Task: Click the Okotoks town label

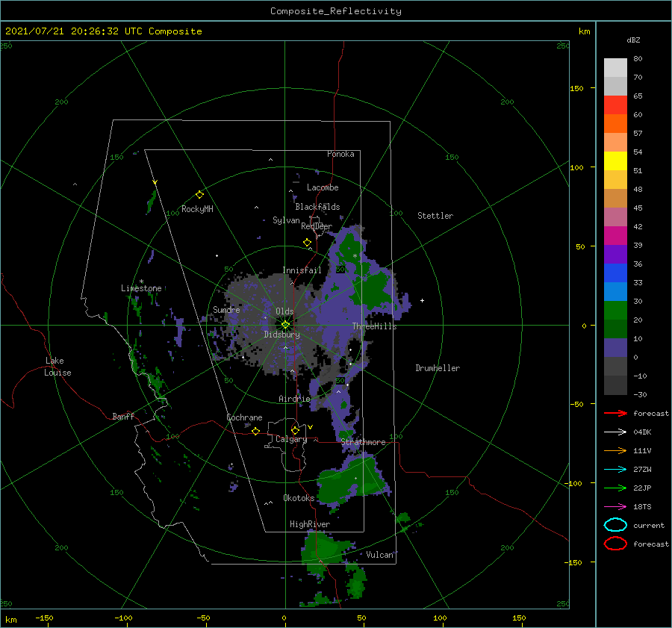Action: [299, 498]
